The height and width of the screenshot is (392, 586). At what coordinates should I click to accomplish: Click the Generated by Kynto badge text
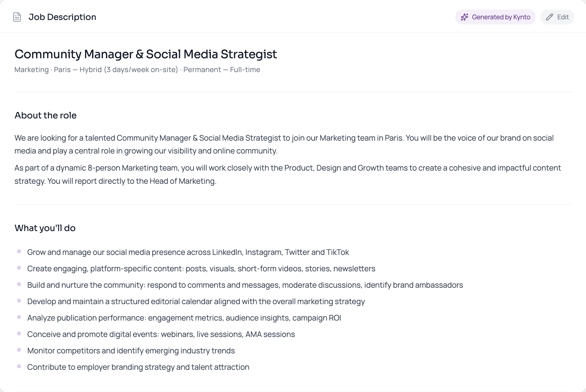501,17
